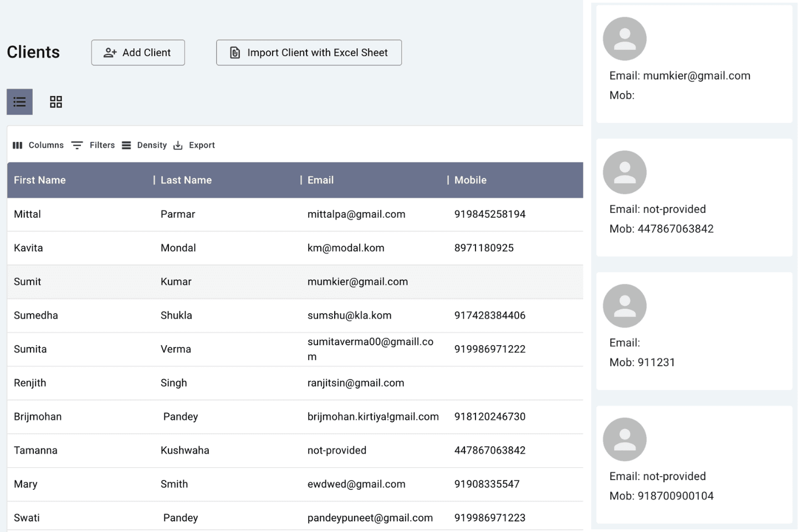
Task: Click the Shukla last name cell
Action: [176, 316]
